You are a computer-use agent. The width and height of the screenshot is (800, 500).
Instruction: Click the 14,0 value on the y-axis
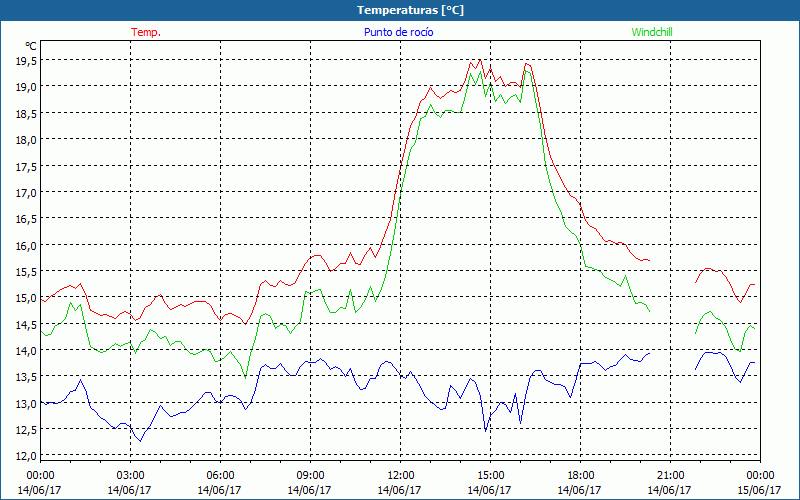pos(27,351)
